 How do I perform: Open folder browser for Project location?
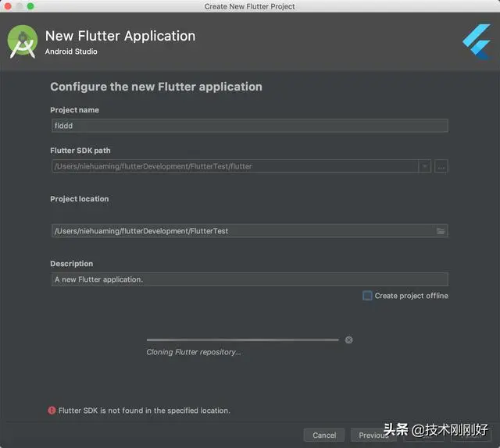tap(441, 231)
